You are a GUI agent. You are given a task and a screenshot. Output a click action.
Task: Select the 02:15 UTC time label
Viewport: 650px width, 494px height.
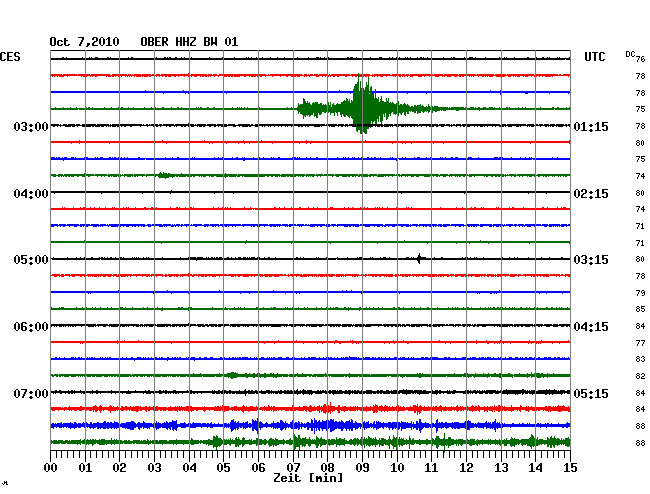click(591, 194)
